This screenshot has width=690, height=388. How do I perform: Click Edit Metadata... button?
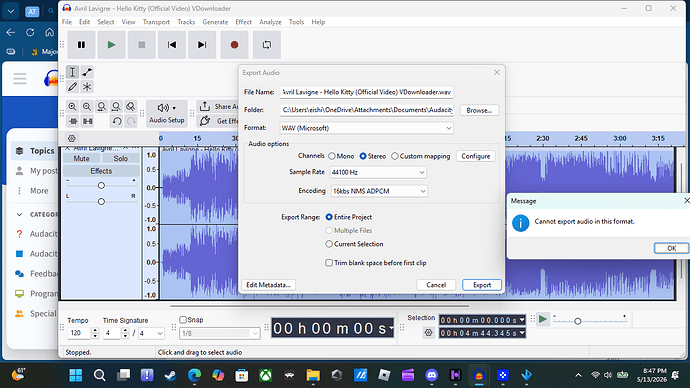coord(268,285)
